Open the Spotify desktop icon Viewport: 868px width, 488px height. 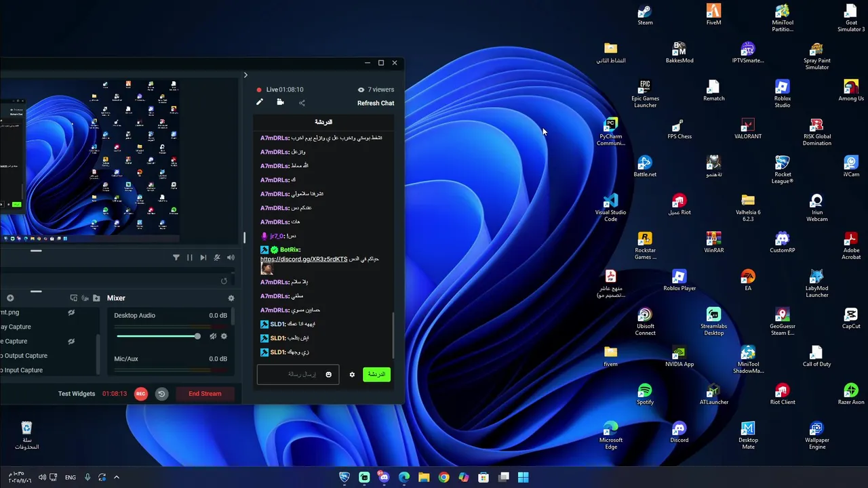pos(645,394)
